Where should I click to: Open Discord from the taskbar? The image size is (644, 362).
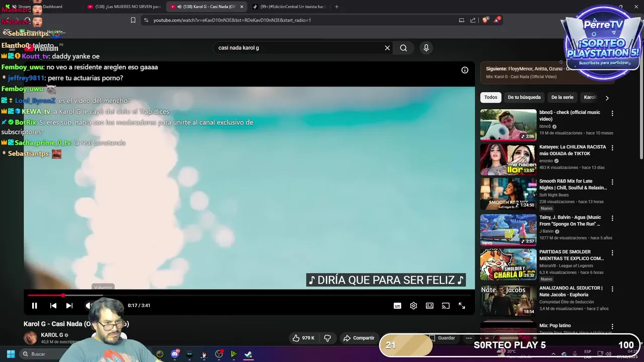pos(175,354)
